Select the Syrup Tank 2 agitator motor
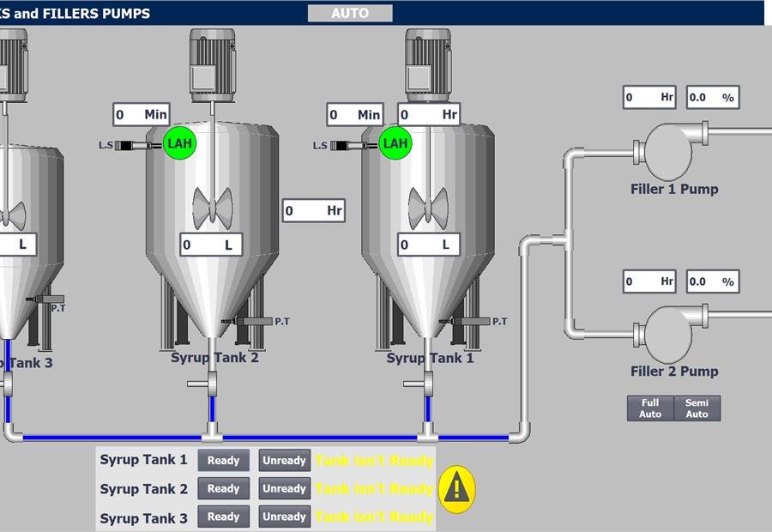772x532 pixels. (x=212, y=65)
